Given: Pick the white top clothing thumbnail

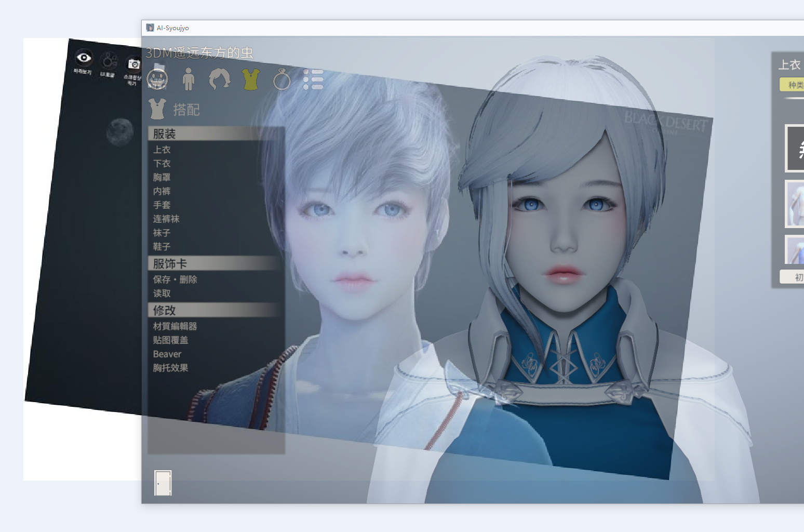Looking at the screenshot, I should (795, 204).
